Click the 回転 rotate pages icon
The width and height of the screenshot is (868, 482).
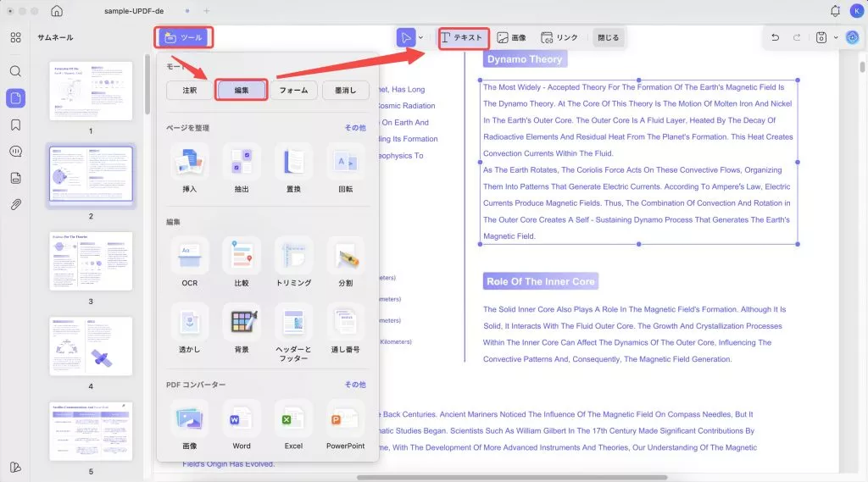coord(346,161)
